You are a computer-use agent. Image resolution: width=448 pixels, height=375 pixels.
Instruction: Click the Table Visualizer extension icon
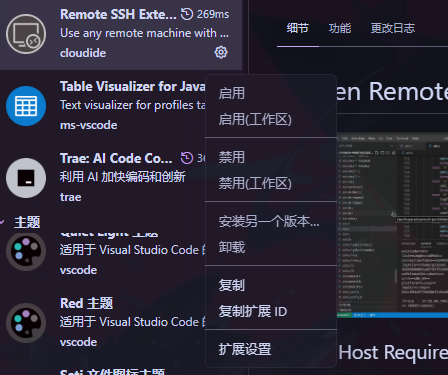pyautogui.click(x=26, y=106)
